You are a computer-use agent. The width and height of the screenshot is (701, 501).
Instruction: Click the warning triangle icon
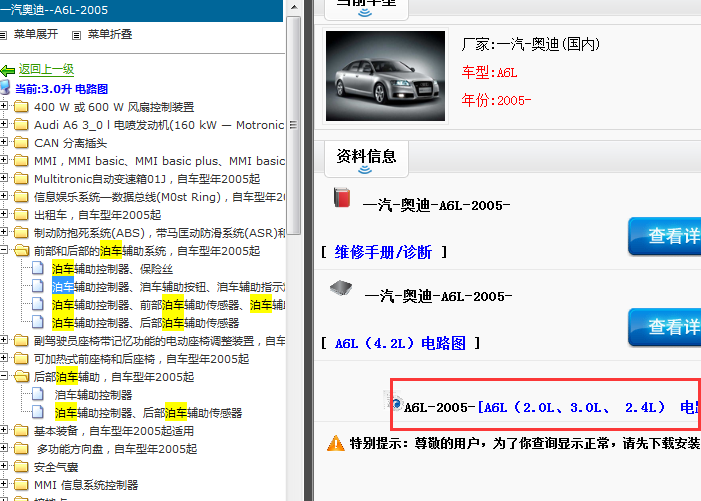(336, 443)
